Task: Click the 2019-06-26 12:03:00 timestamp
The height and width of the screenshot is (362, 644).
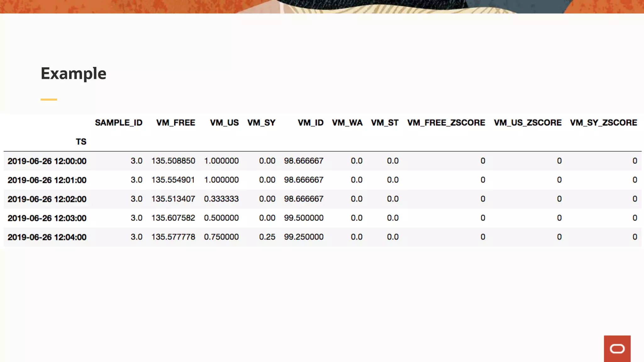Action: tap(47, 218)
